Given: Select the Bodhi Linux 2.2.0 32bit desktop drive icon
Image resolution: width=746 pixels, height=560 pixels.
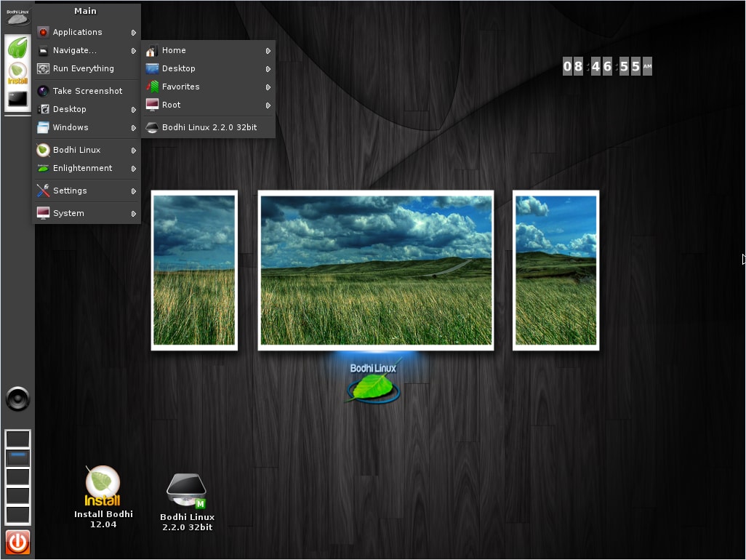Looking at the screenshot, I should pos(187,503).
